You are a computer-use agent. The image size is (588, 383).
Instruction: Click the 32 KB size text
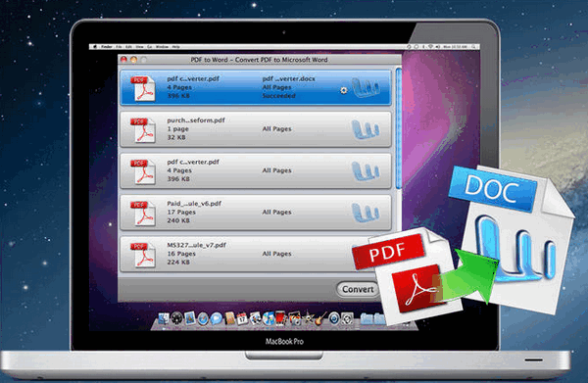[x=176, y=137]
